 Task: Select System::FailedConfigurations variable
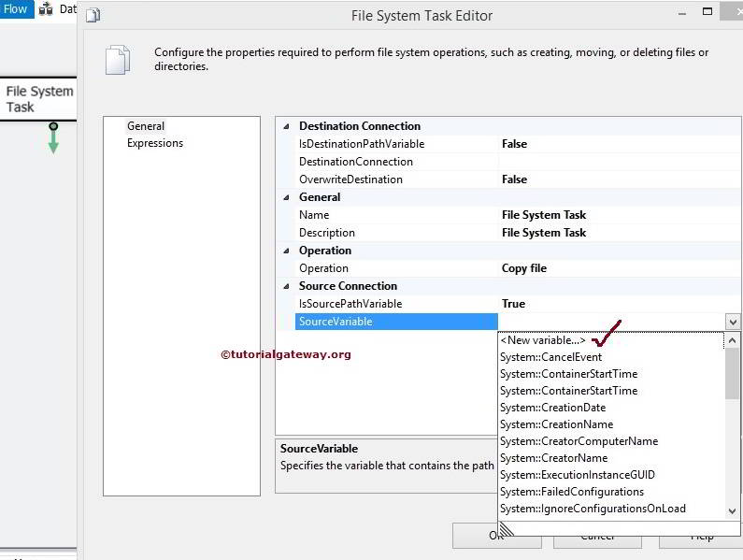pos(571,492)
